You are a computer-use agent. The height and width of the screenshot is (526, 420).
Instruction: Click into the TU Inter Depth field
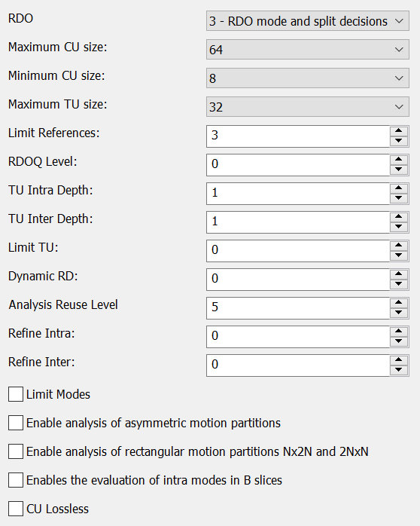click(x=298, y=222)
